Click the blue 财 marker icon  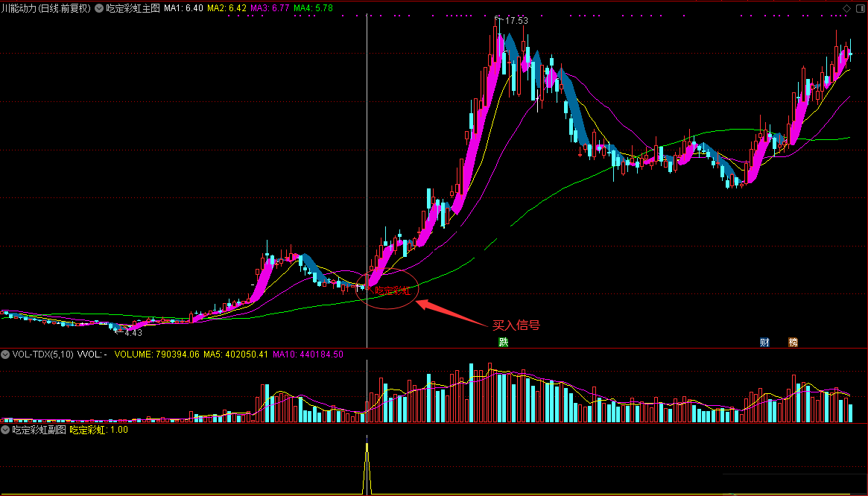click(x=764, y=343)
